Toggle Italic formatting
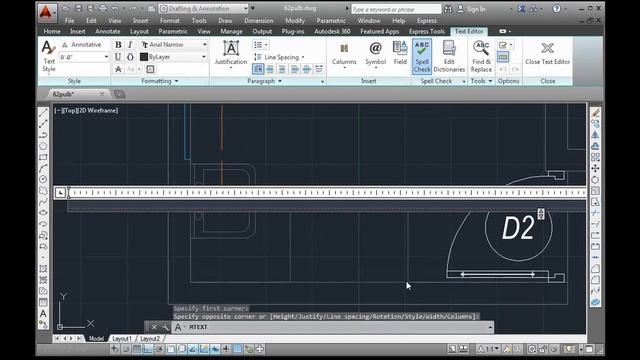 (130, 44)
